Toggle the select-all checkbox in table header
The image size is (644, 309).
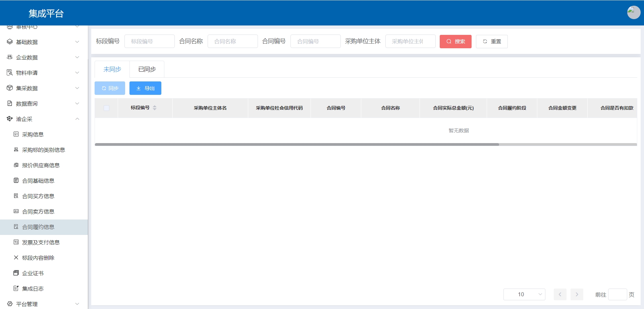pyautogui.click(x=106, y=108)
